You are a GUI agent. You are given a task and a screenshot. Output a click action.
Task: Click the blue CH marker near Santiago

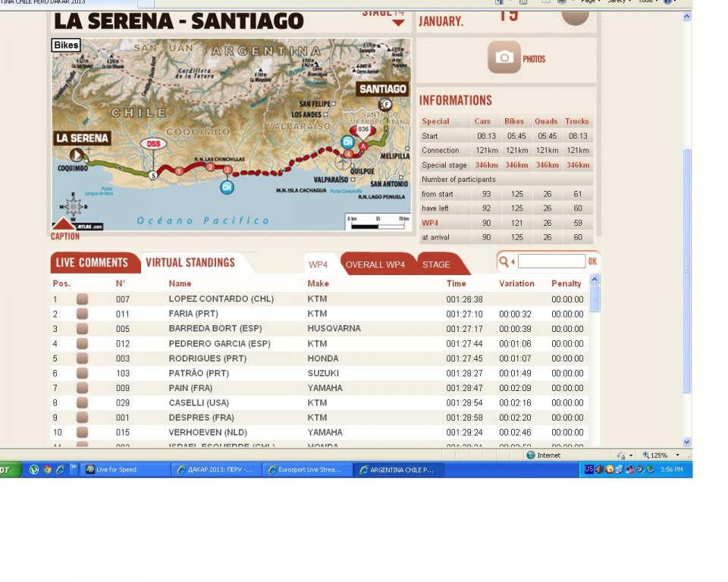click(x=347, y=142)
